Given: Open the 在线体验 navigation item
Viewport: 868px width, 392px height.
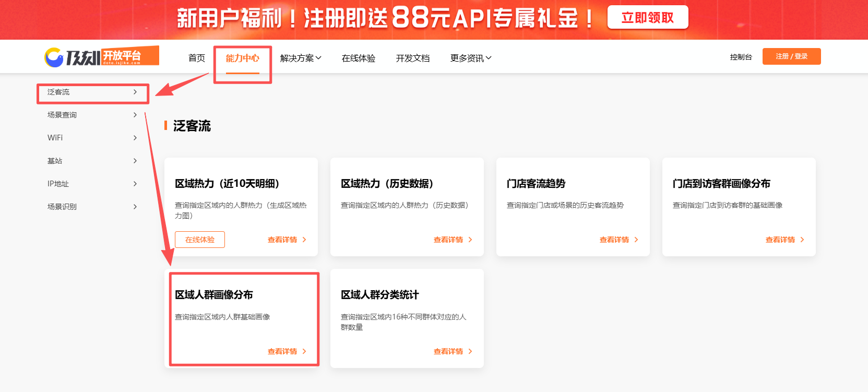Looking at the screenshot, I should pos(359,58).
